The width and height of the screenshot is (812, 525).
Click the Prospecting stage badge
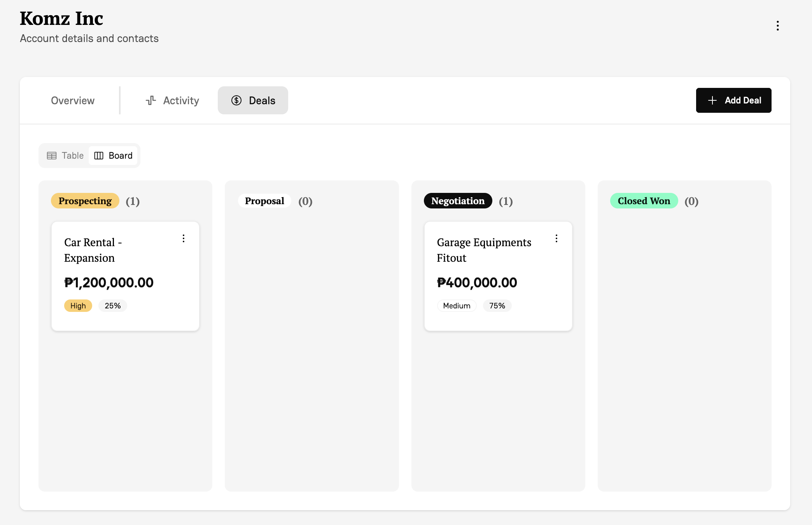tap(84, 201)
